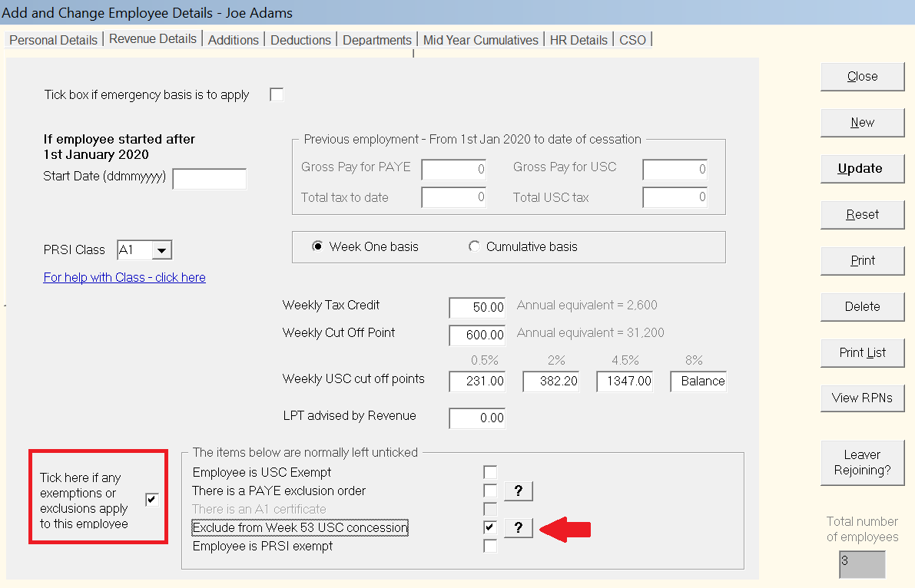Open help for Week 53 USC concession
The width and height of the screenshot is (915, 588).
(518, 528)
